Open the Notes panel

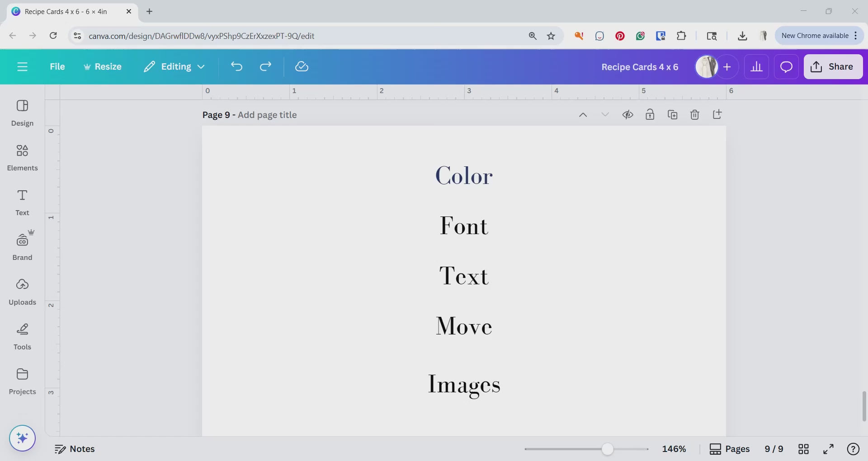(75, 449)
